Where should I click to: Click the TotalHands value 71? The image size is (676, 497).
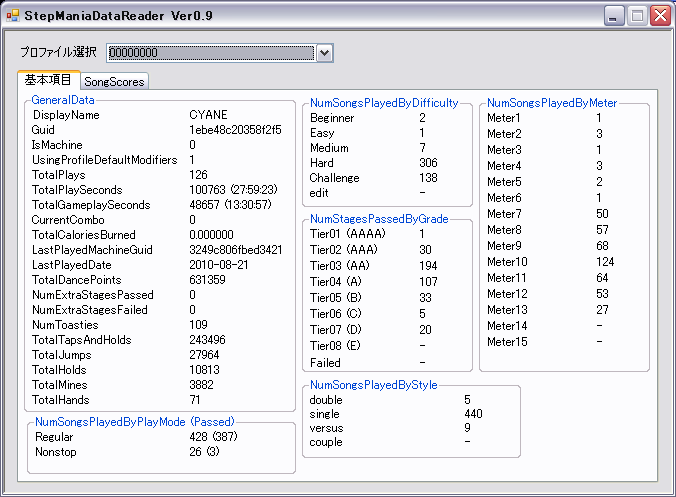click(x=195, y=400)
